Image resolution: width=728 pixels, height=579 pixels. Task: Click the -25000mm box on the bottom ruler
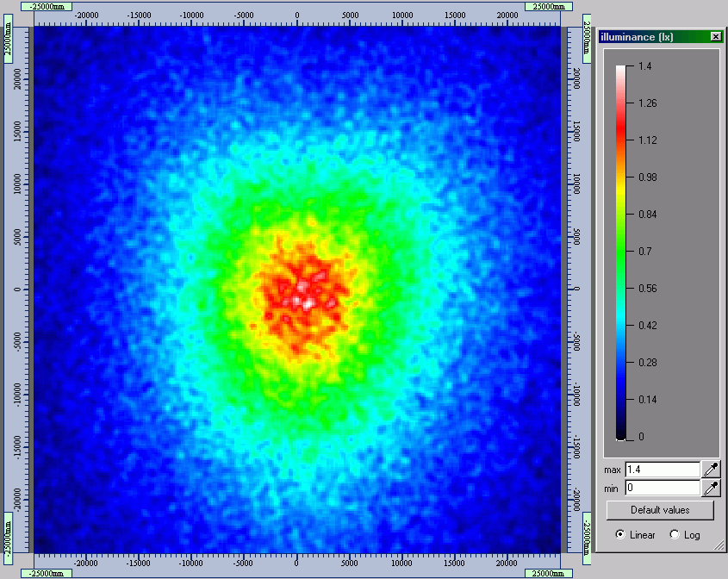click(47, 574)
